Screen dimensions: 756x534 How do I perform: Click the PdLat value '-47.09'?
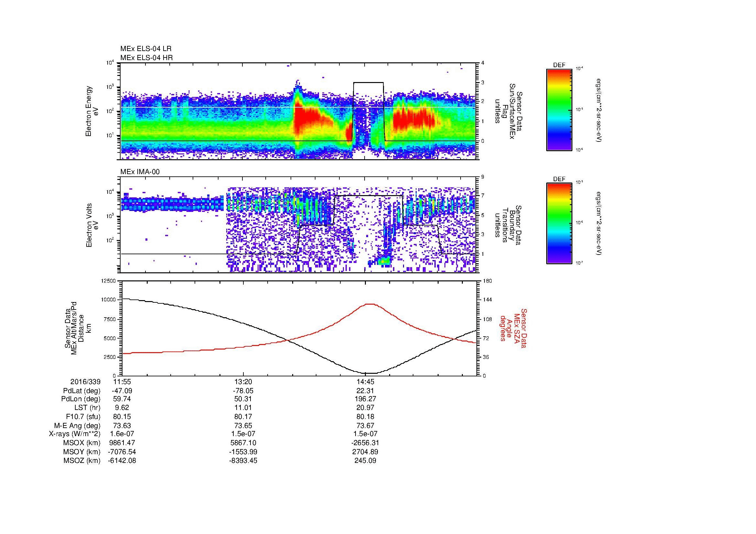(122, 391)
